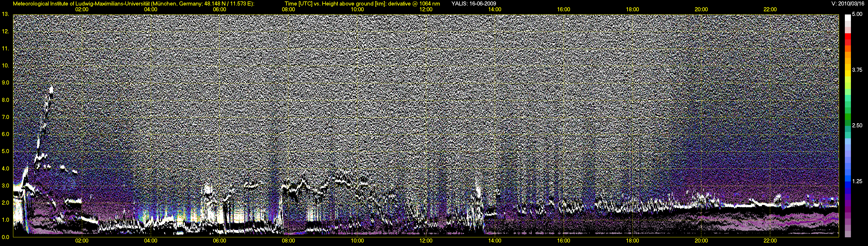Select the 1.0 km height axis label
This screenshot has width=868, height=246.
5,220
